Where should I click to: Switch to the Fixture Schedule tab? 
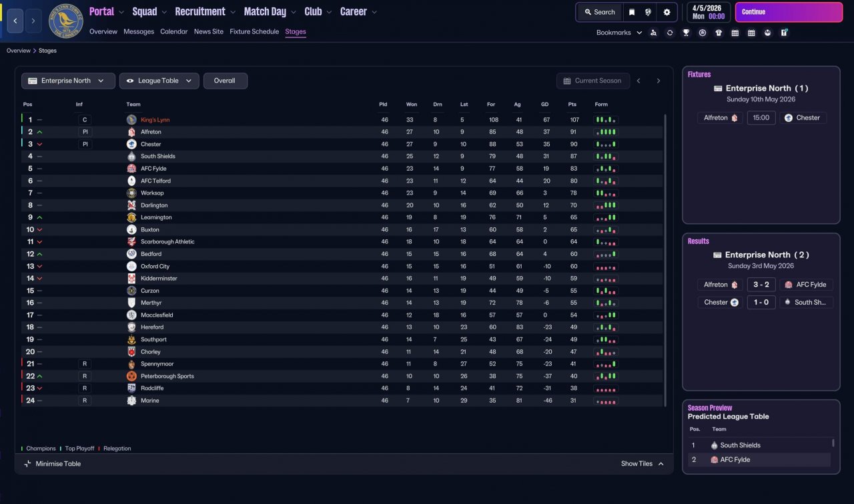(254, 31)
